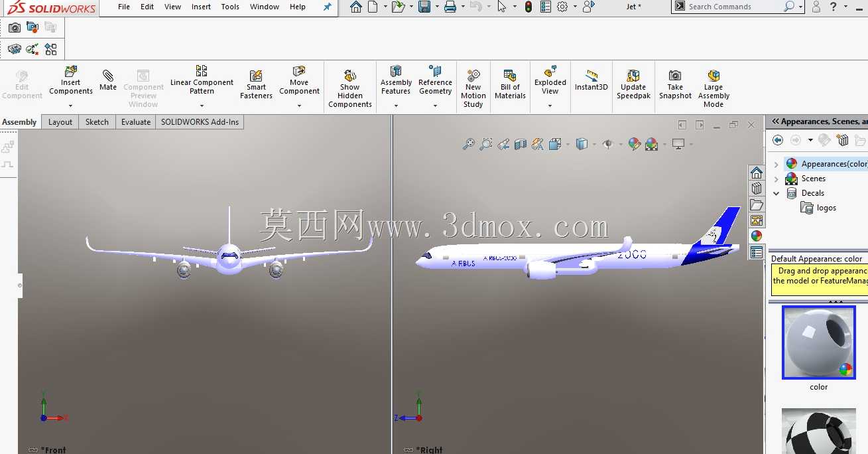Open Exploded View dropdown arrow

[x=550, y=106]
